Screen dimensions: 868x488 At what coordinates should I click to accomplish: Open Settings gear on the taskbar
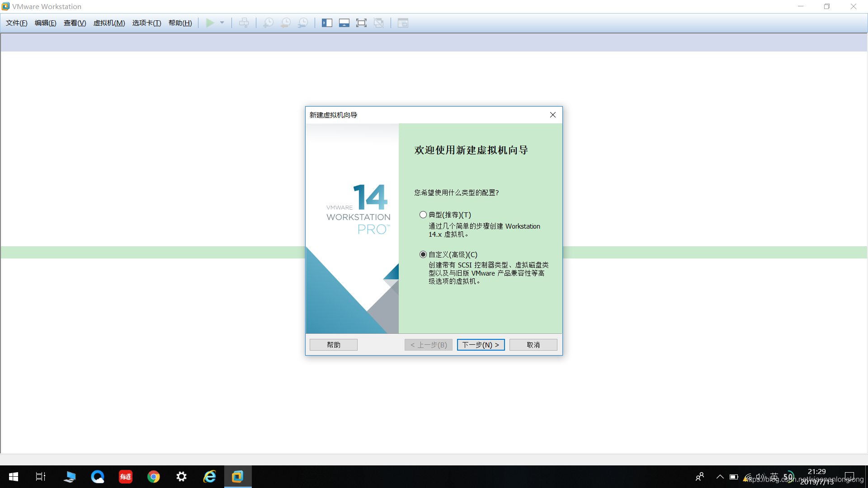(x=182, y=477)
